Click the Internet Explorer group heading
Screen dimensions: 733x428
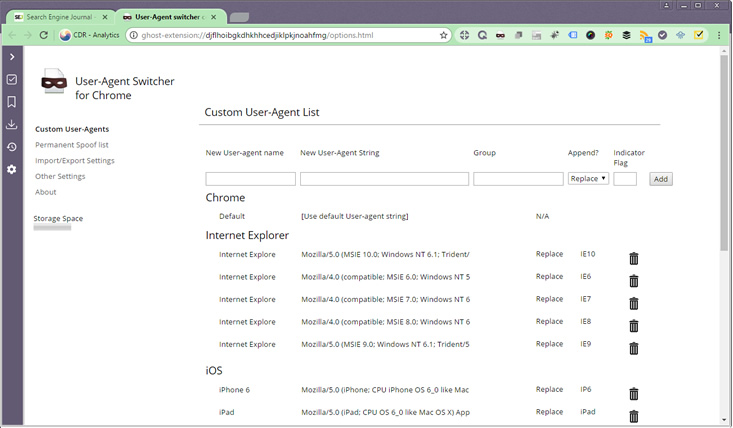pos(247,235)
